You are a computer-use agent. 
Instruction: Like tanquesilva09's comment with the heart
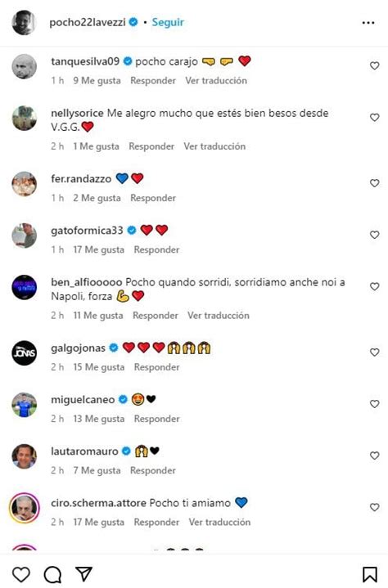click(374, 65)
